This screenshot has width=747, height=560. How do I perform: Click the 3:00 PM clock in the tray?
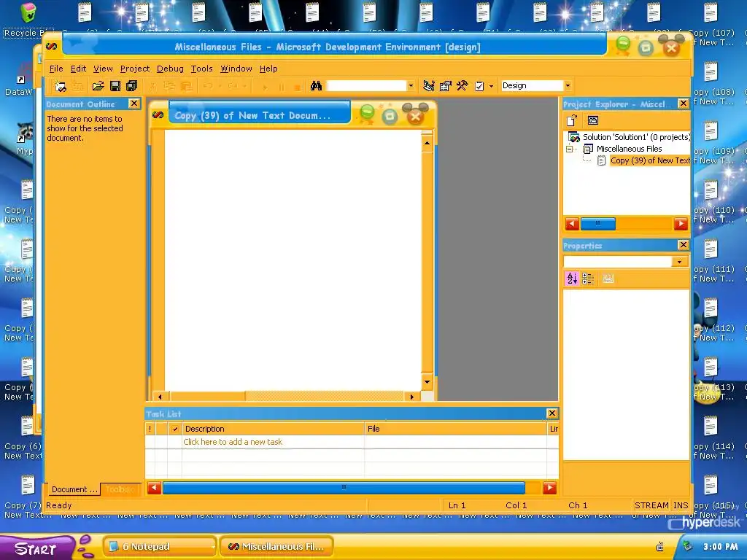click(x=720, y=547)
